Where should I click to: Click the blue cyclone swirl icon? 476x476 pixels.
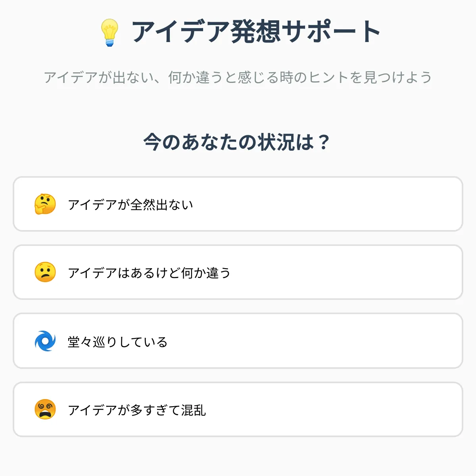point(45,341)
